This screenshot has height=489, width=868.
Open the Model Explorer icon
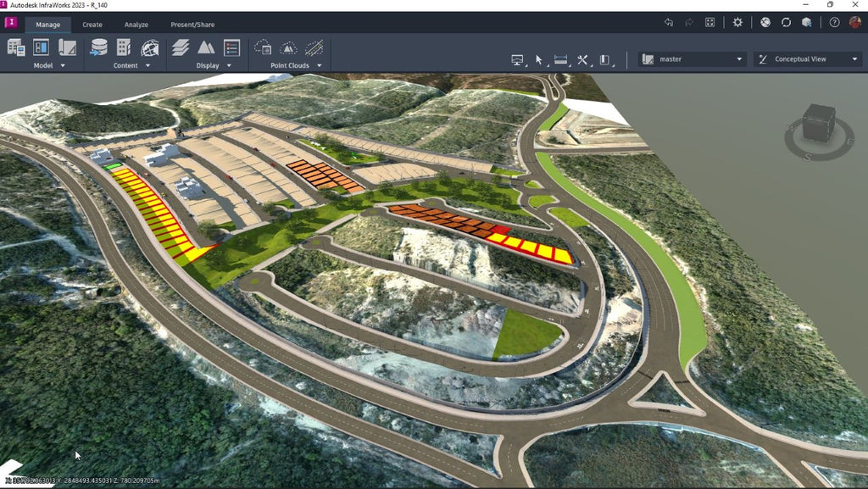41,47
